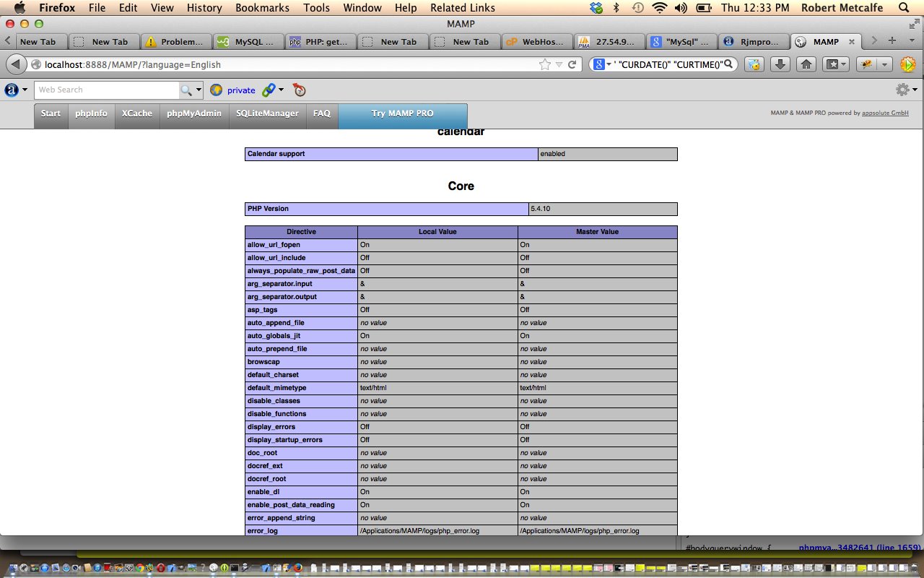Image resolution: width=924 pixels, height=578 pixels.
Task: Open phpMyAdmin from MAMP navigation
Action: pyautogui.click(x=194, y=116)
